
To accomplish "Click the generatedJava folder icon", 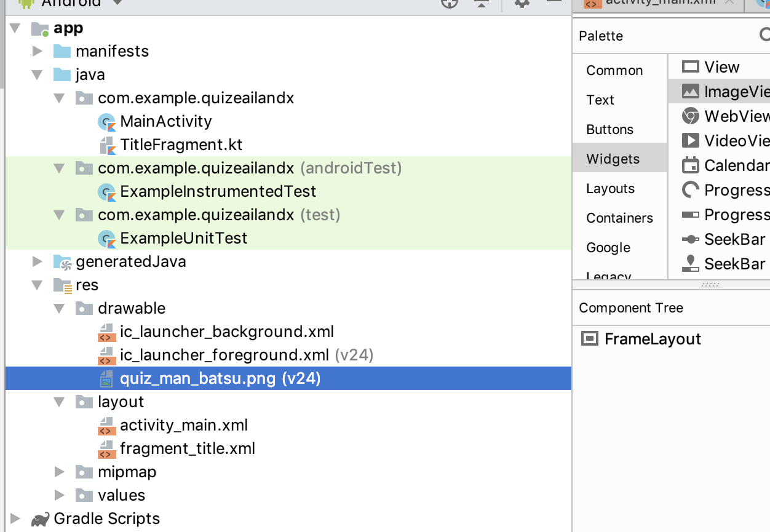I will point(62,262).
